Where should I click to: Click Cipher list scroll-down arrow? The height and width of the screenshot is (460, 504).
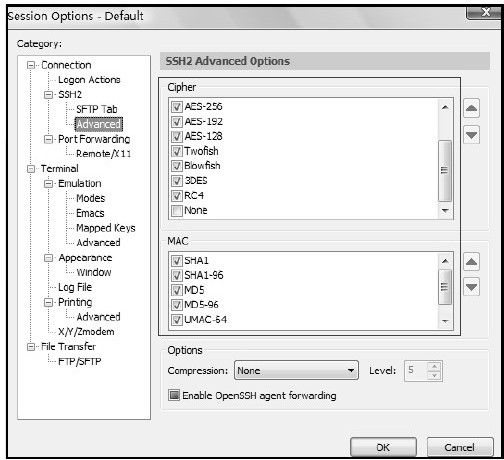pyautogui.click(x=445, y=211)
